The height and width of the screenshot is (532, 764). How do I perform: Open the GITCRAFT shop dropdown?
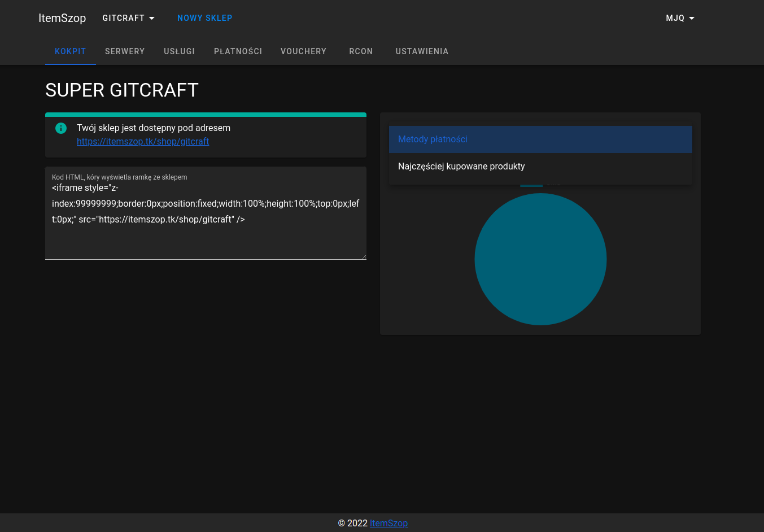coord(128,18)
